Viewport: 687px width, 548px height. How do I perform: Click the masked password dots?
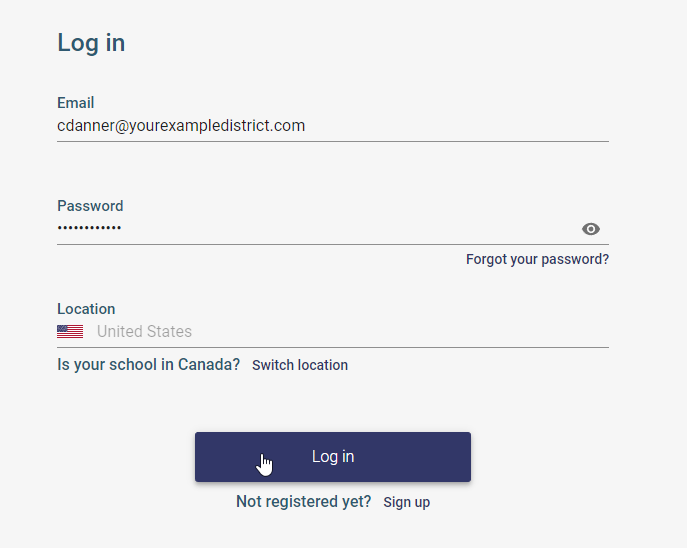[89, 229]
